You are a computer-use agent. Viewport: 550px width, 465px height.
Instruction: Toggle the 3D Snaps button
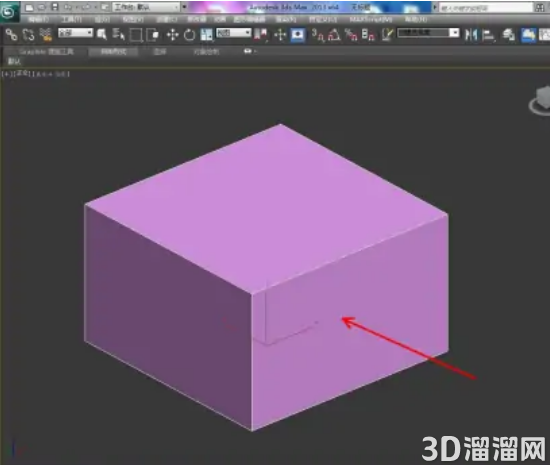pos(318,35)
